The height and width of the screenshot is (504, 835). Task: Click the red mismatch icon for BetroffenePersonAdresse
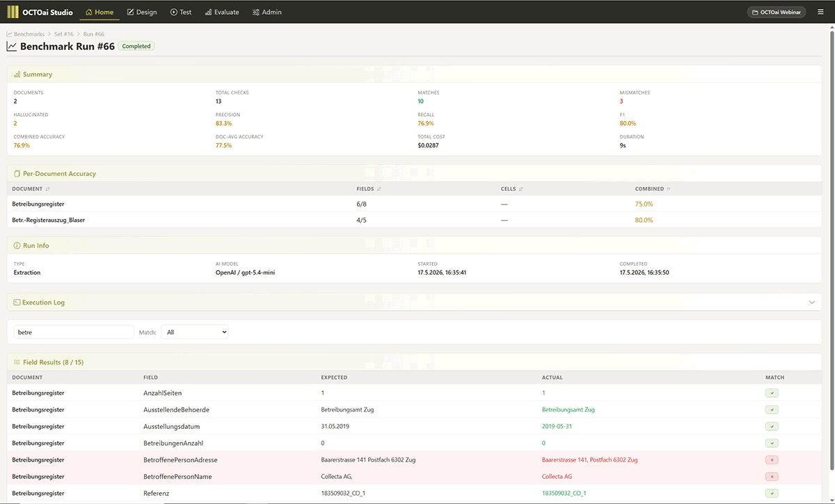pyautogui.click(x=771, y=460)
